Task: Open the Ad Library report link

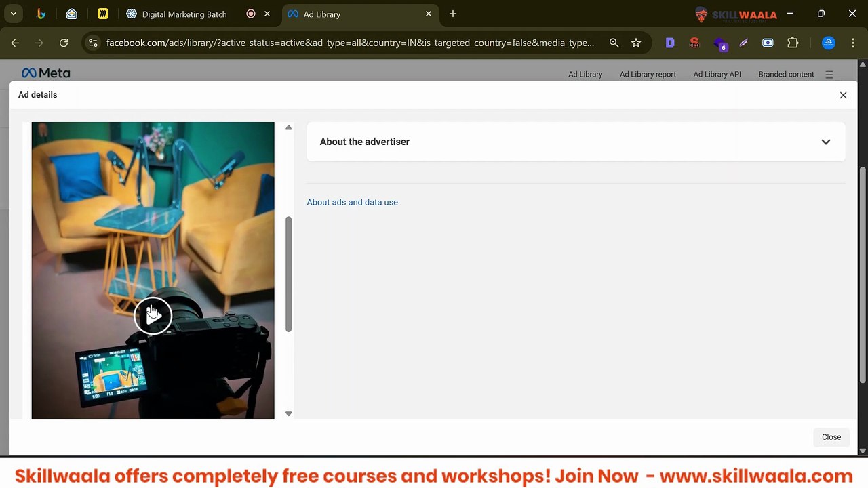Action: pos(648,75)
